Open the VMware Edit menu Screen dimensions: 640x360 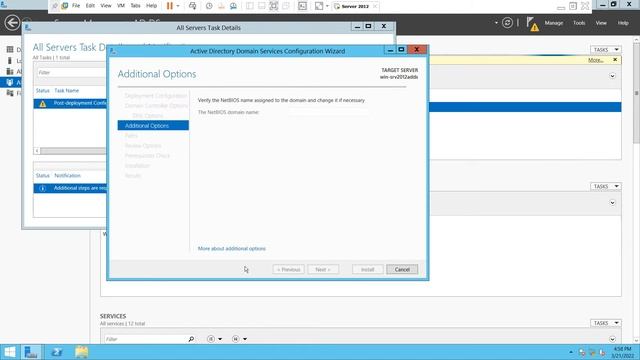tap(90, 6)
